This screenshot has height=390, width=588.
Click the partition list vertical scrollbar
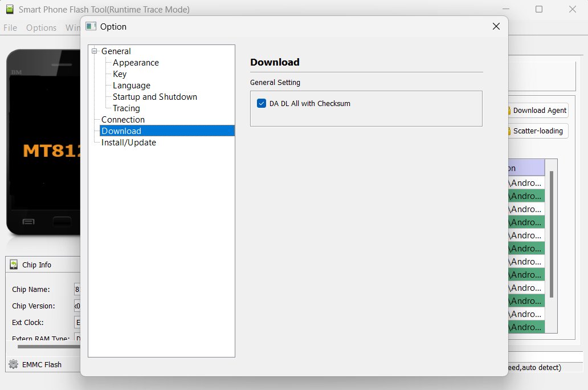click(x=551, y=234)
